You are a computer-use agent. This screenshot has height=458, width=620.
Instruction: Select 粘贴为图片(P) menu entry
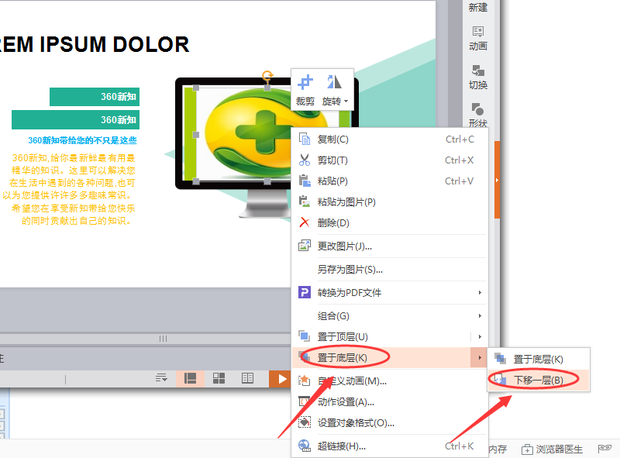click(389, 202)
